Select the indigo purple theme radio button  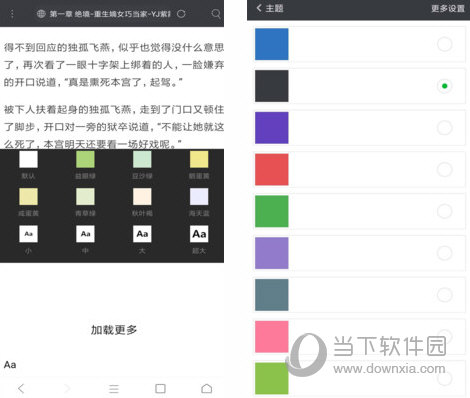444,128
